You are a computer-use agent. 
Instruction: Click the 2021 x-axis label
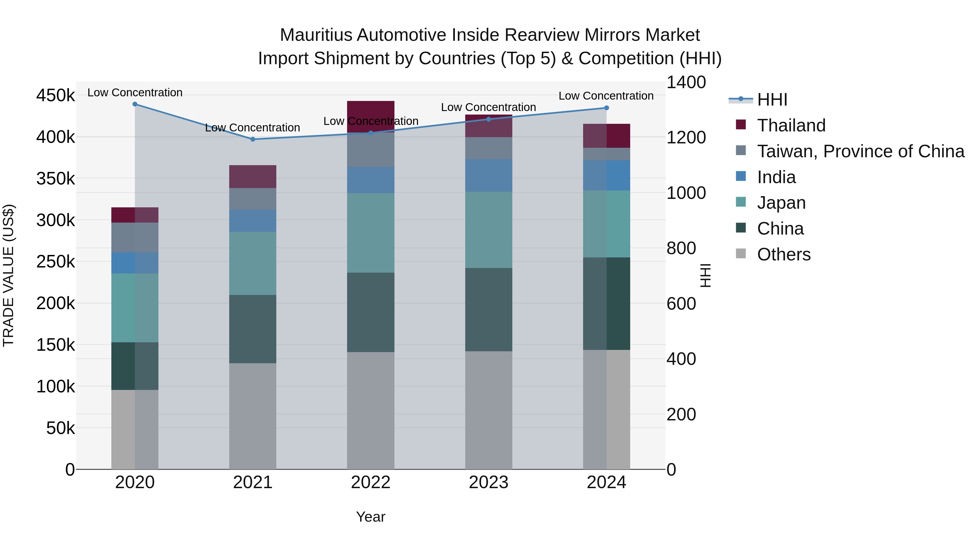[x=253, y=482]
